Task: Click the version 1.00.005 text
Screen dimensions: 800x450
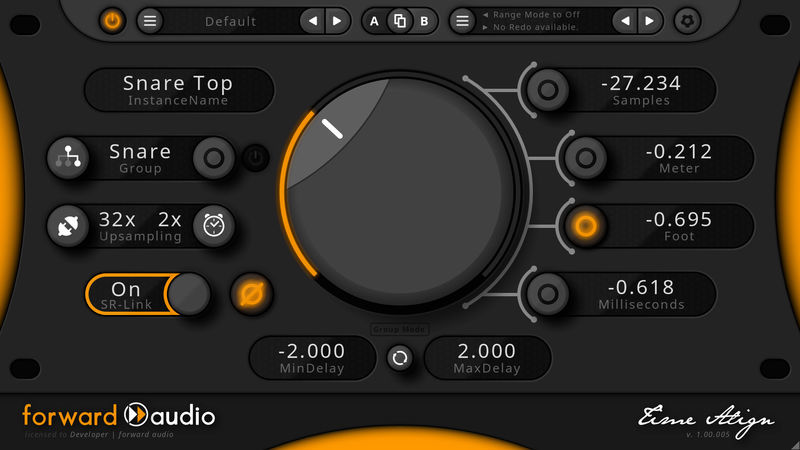Action: coord(708,435)
